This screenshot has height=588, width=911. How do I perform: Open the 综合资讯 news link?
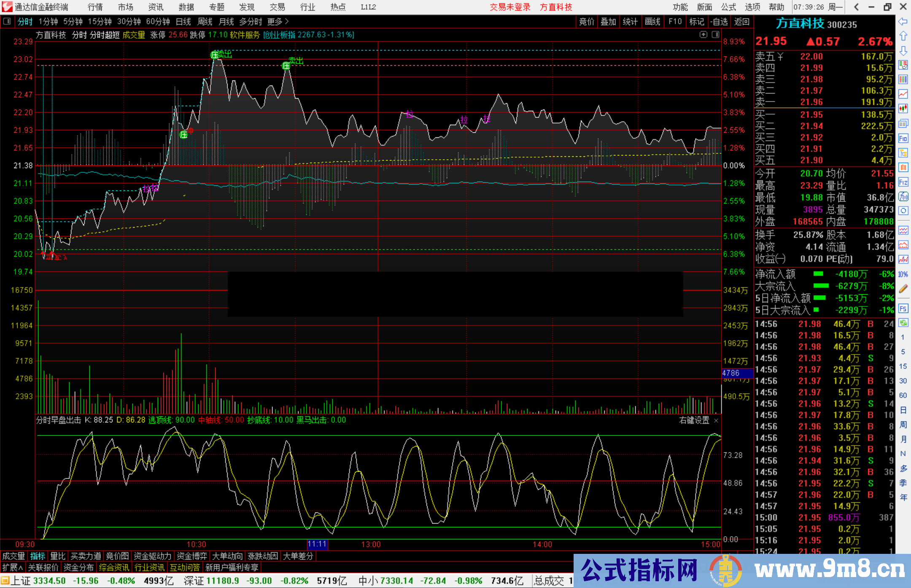point(114,567)
